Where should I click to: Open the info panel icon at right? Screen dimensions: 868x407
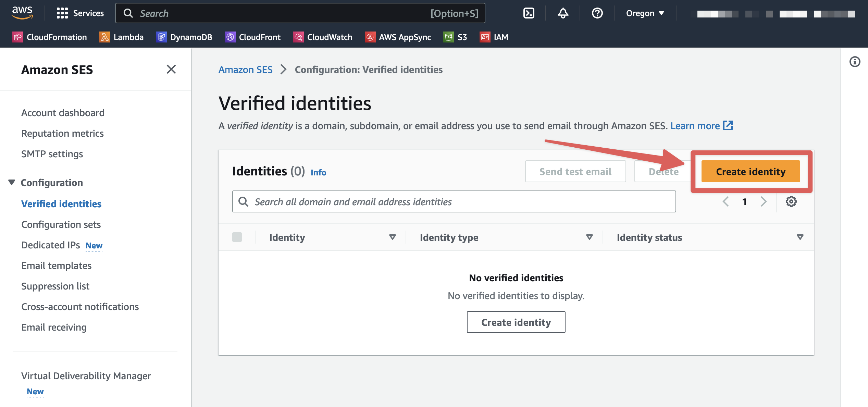tap(855, 62)
